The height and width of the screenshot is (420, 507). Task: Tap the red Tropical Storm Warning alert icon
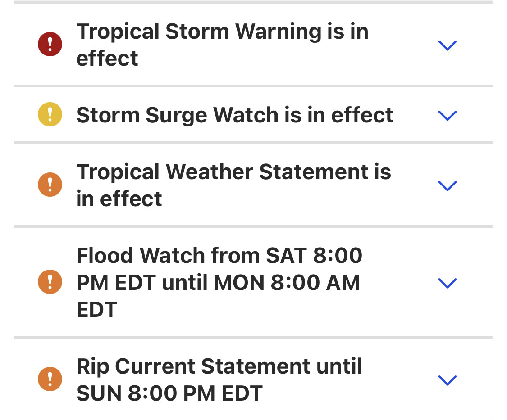50,44
